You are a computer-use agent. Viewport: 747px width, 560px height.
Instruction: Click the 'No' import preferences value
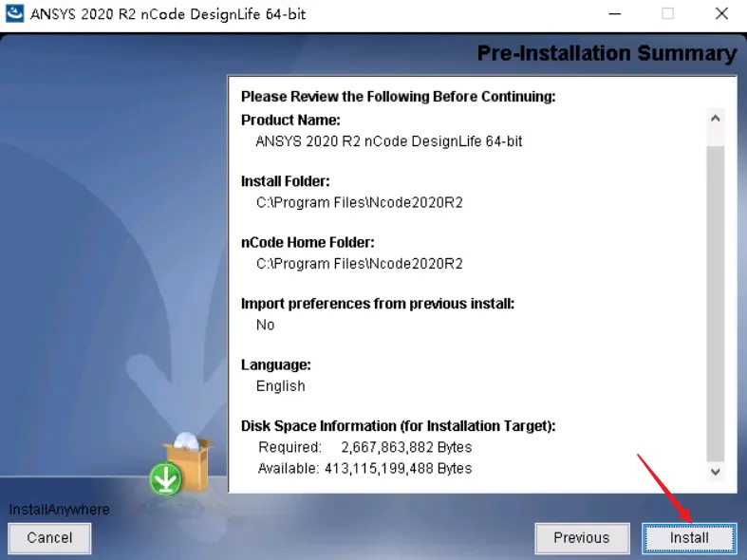[x=266, y=325]
